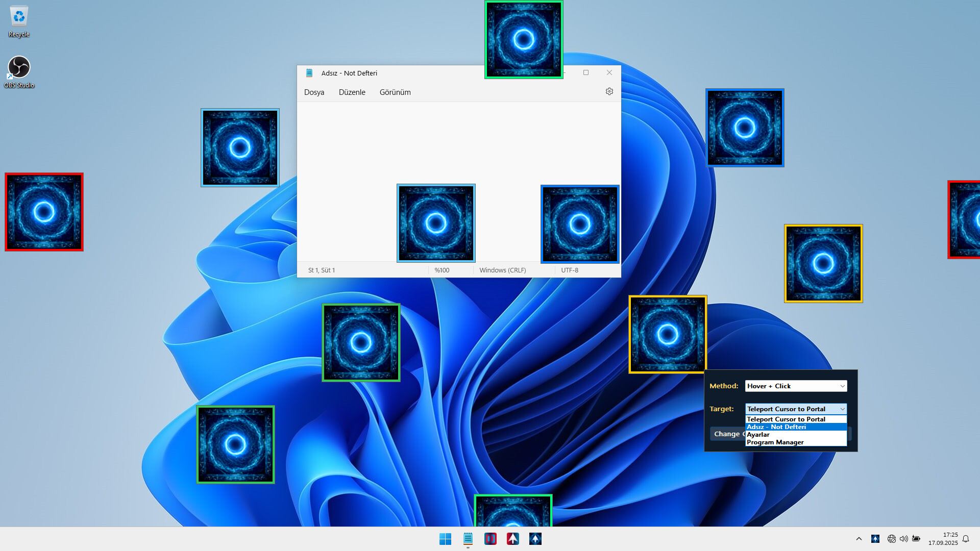Open Notepad's settings gear
980x551 pixels.
(609, 91)
